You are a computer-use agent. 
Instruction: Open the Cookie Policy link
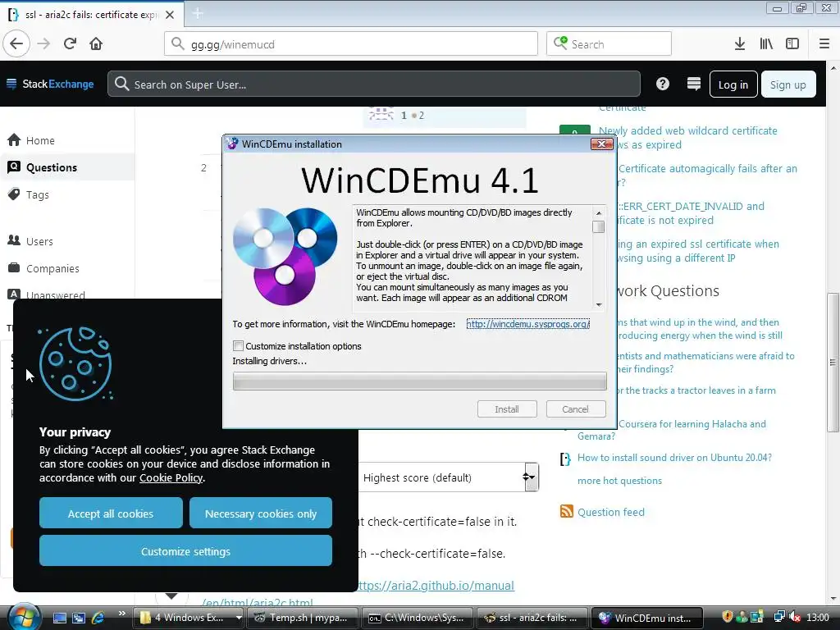(171, 478)
